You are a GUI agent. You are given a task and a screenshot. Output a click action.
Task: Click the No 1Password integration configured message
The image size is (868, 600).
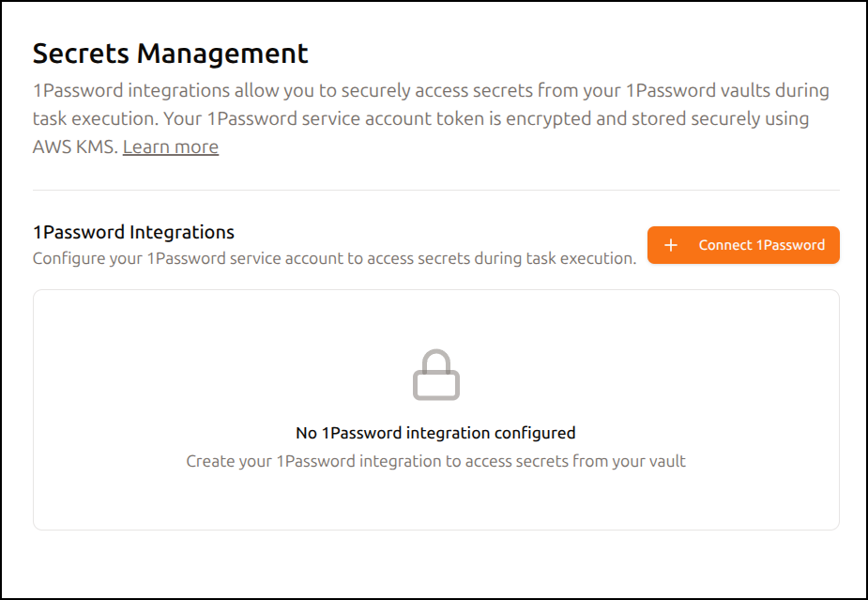coord(435,433)
